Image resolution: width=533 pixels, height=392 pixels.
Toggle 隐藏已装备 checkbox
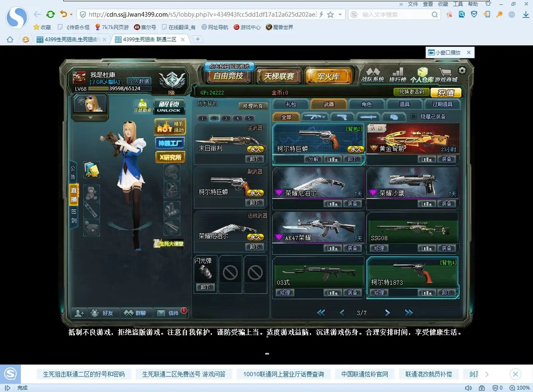[413, 117]
